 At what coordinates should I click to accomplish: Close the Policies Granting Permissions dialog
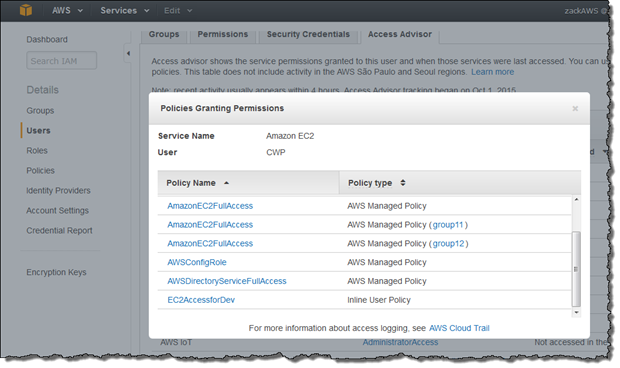575,108
